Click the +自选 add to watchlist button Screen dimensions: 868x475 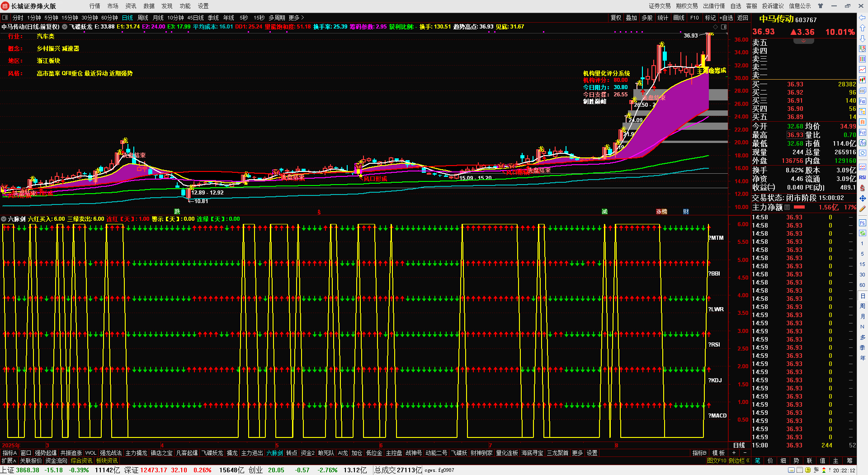(x=726, y=18)
